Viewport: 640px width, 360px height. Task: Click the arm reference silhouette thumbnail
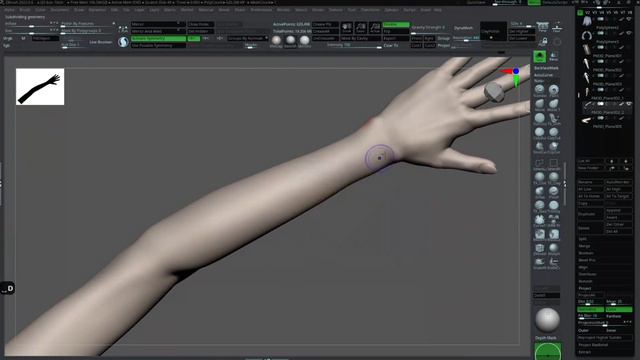(x=40, y=87)
